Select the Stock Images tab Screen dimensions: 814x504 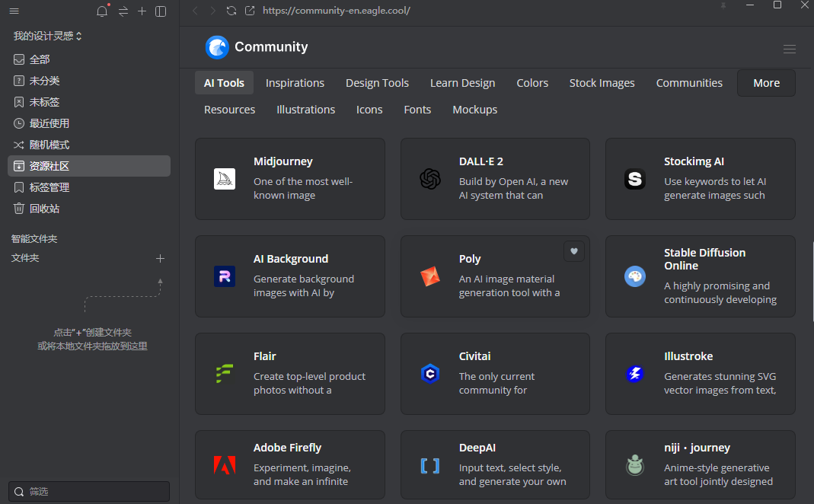point(602,83)
